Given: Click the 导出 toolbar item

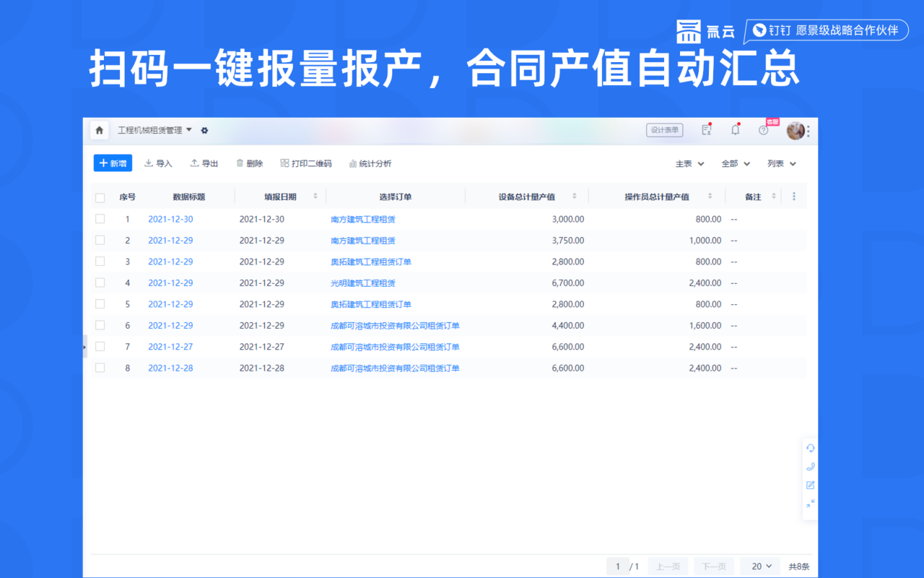Looking at the screenshot, I should click(x=204, y=163).
